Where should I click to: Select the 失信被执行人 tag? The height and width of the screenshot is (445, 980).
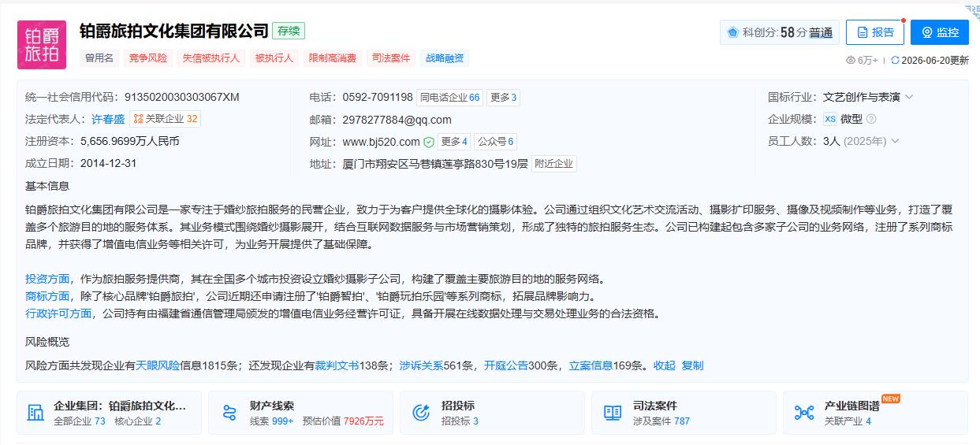[x=211, y=57]
